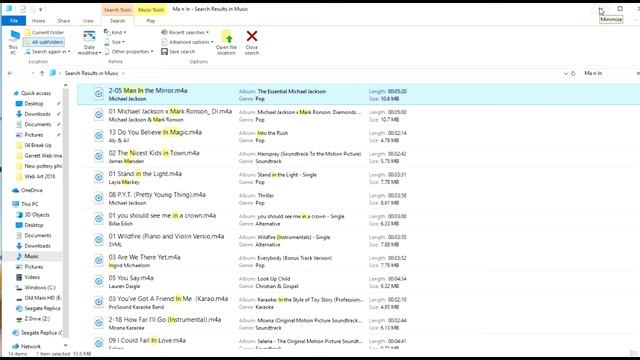Select the 09 I Could Fall In Love.m4a file
The height and width of the screenshot is (360, 640).
(x=358, y=343)
